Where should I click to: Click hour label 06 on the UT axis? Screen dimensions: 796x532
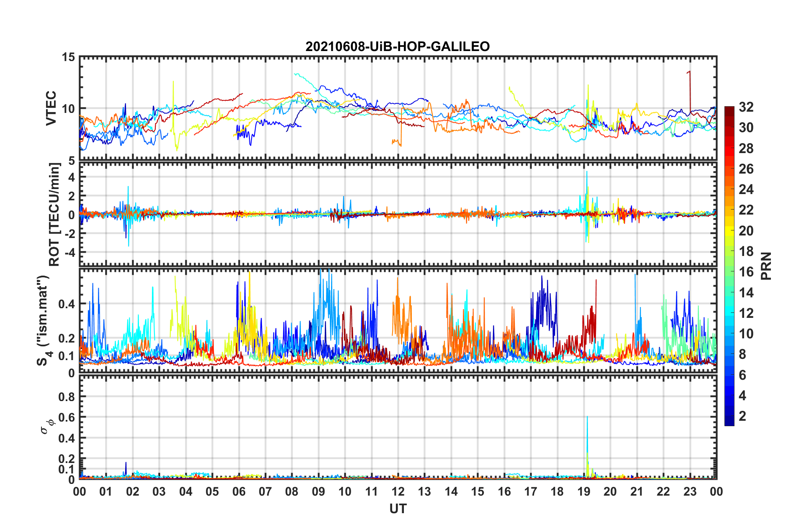click(239, 491)
